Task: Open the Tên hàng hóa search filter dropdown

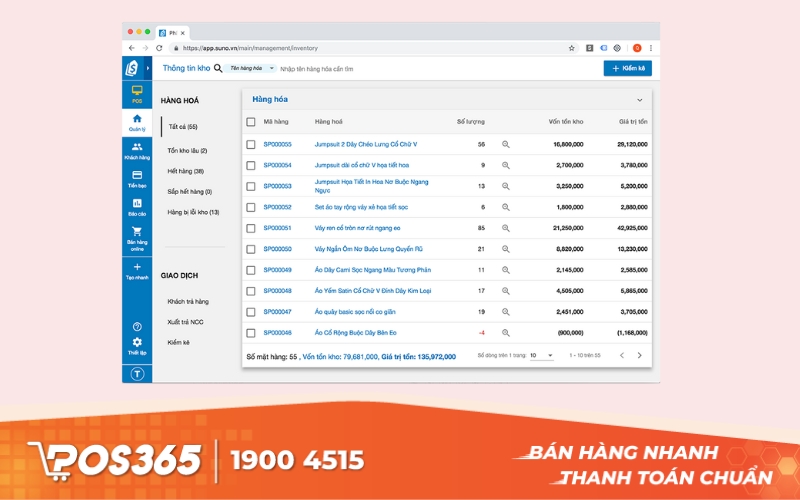Action: coord(251,68)
